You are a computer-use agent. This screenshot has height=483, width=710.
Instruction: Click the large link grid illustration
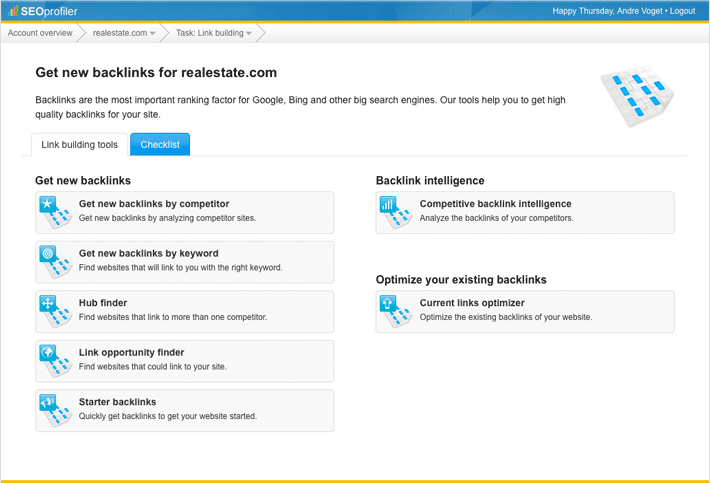pyautogui.click(x=637, y=96)
